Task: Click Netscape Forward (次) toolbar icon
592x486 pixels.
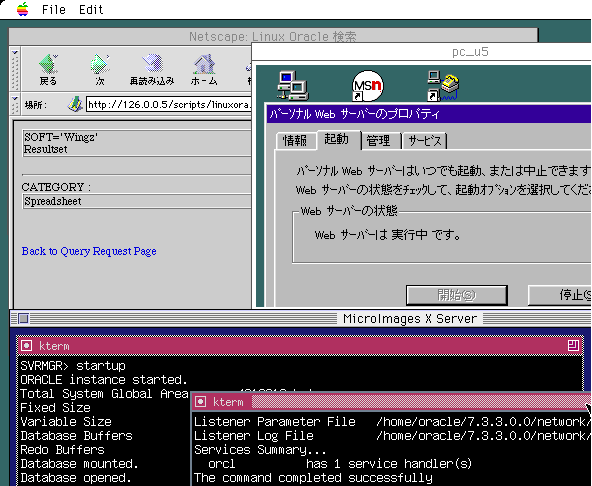Action: [100, 69]
